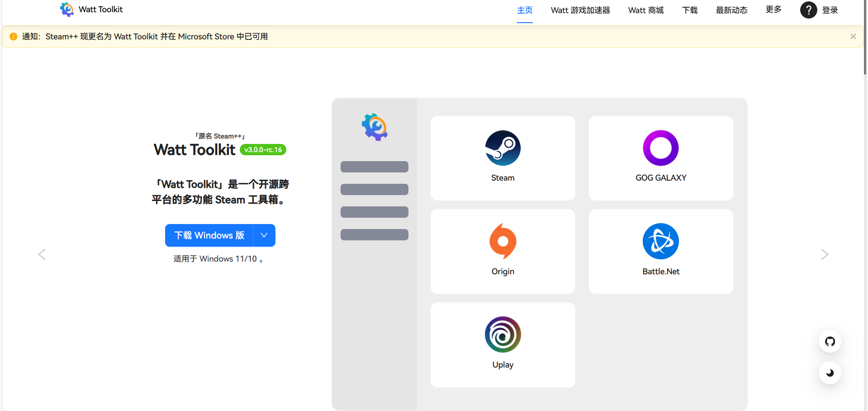Image resolution: width=868 pixels, height=411 pixels.
Task: Click the page vertical scrollbar
Action: click(x=865, y=38)
